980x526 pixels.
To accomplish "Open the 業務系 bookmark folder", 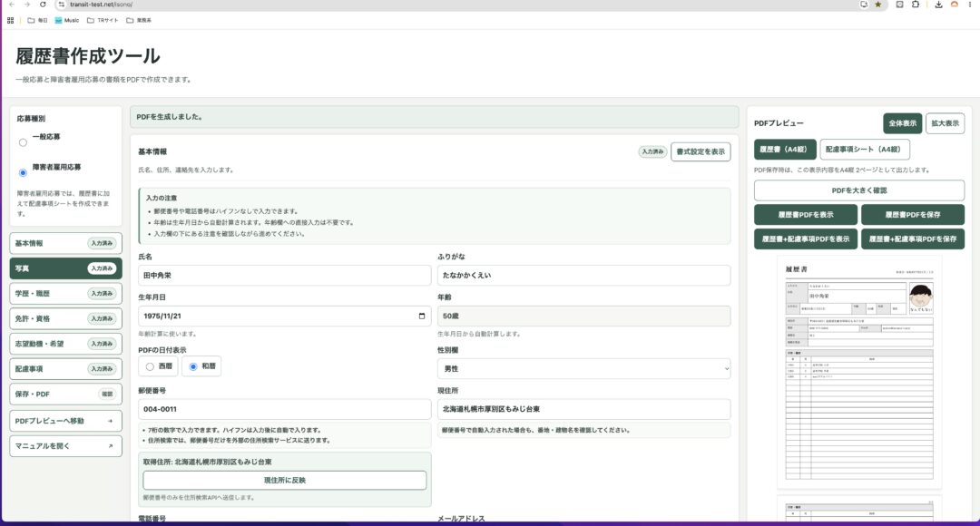I will [x=139, y=20].
